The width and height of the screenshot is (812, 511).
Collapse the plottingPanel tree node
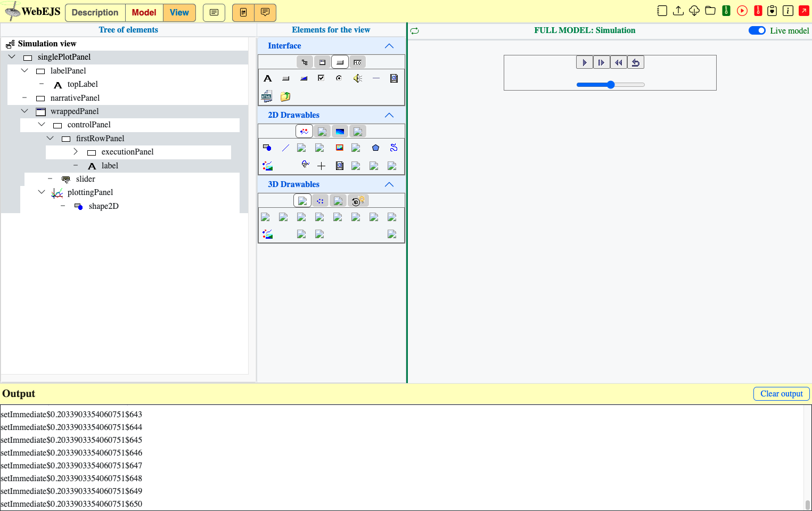(42, 192)
